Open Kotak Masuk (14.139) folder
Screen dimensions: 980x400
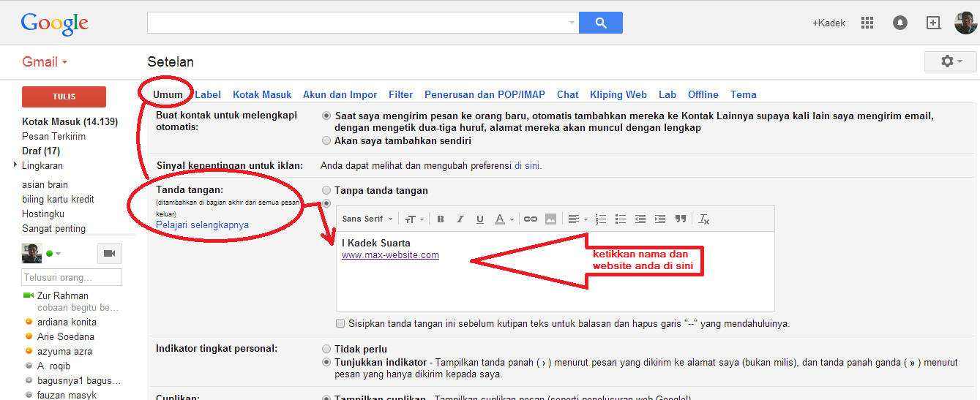click(70, 121)
